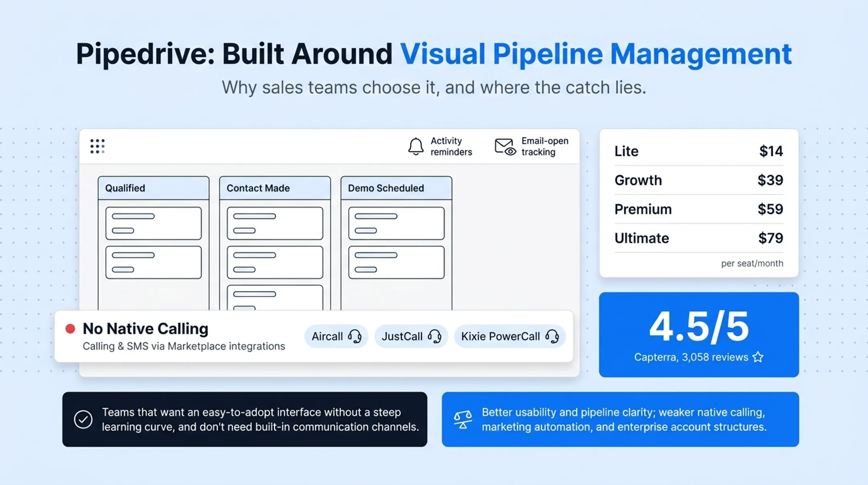Screen dimensions: 868x485
Task: Click the headset icon beside Kixie PowerCall
Action: 552,336
